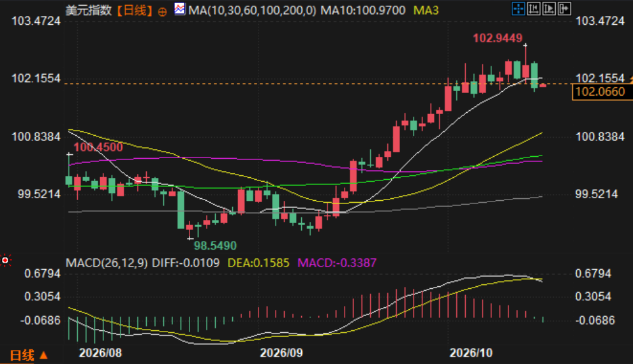Click the 美元指数 title label

(89, 10)
